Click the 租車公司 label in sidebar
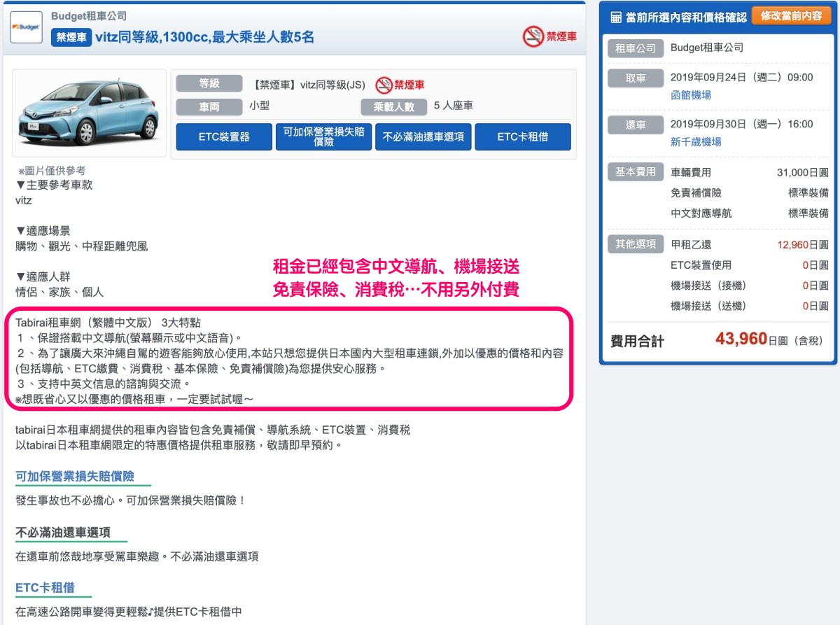 (x=636, y=48)
